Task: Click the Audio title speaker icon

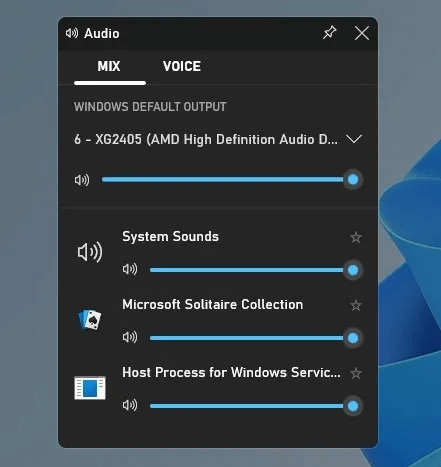Action: pos(72,33)
